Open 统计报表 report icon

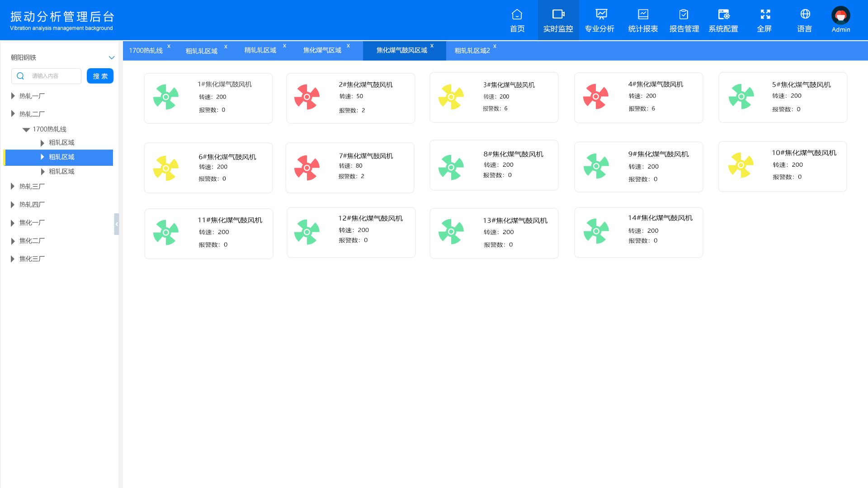[643, 14]
